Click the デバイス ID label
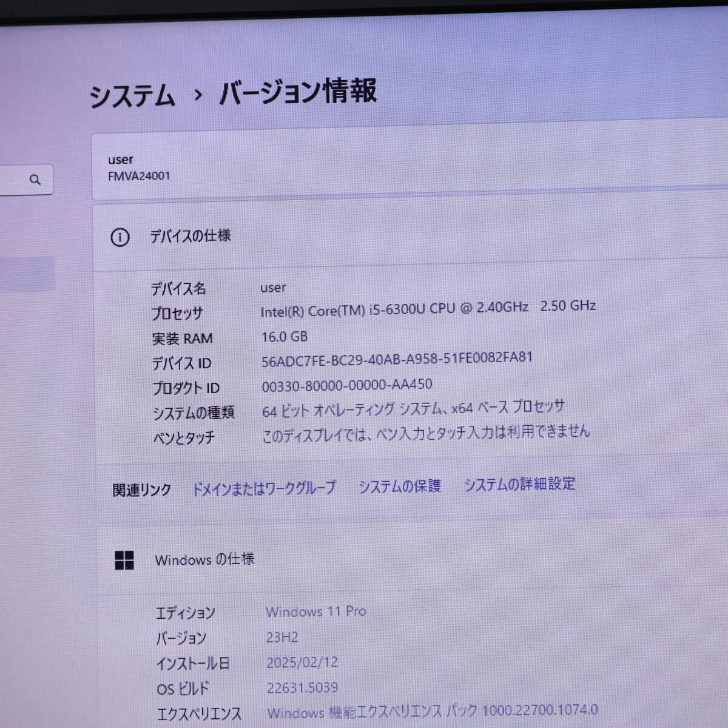 tap(181, 363)
